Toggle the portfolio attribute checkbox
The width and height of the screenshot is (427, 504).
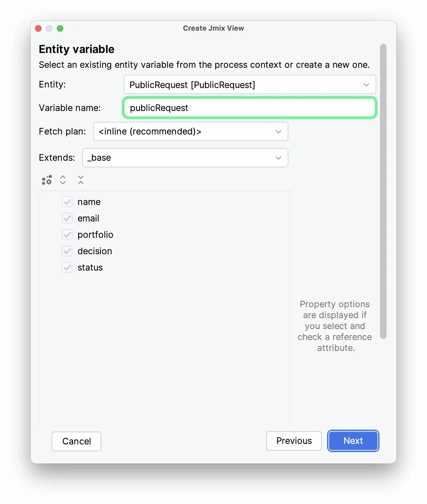[67, 235]
